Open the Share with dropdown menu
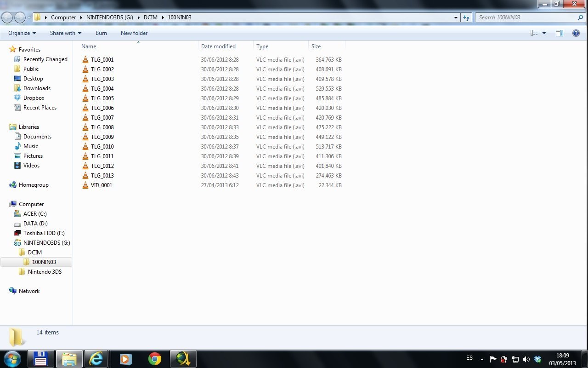 click(65, 33)
